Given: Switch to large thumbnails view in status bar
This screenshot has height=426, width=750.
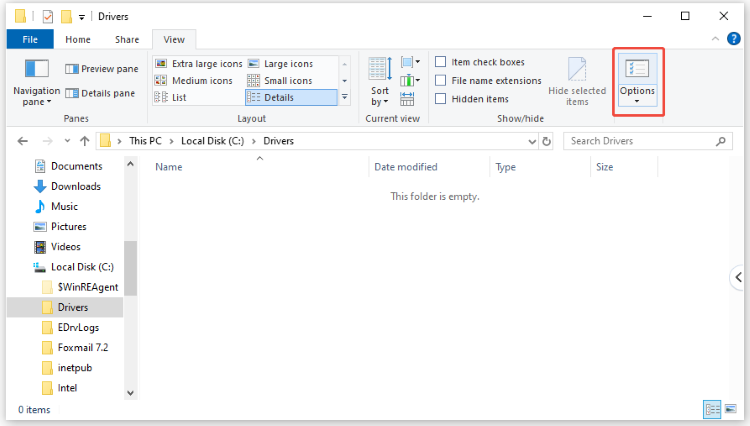Looking at the screenshot, I should 730,410.
